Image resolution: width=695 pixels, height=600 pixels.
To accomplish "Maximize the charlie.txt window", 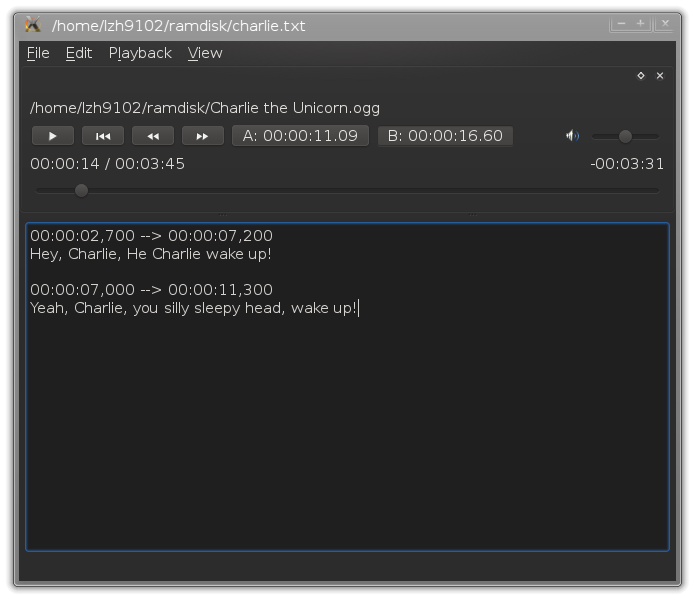I will coord(640,23).
